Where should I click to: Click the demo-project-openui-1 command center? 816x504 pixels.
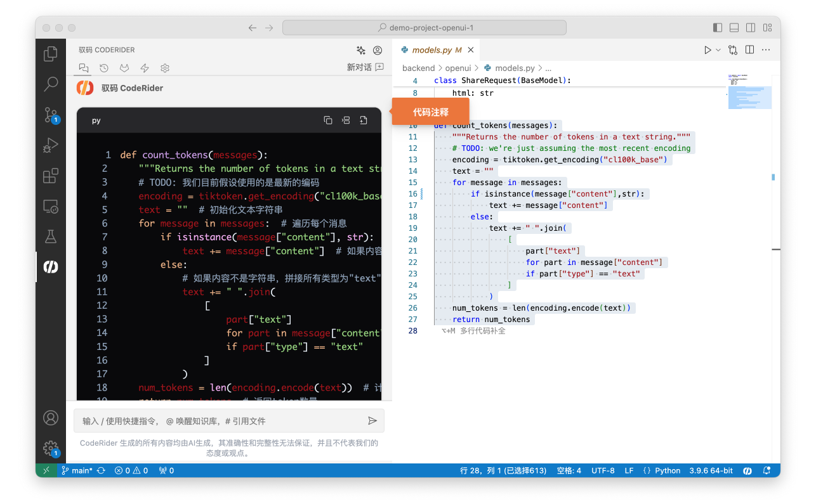[424, 28]
